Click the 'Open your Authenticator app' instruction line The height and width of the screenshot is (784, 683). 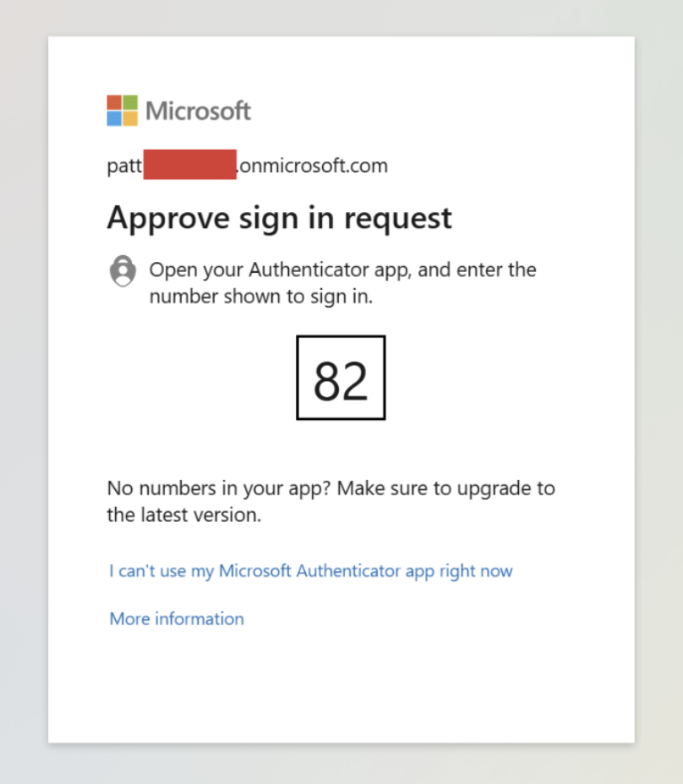pos(342,270)
